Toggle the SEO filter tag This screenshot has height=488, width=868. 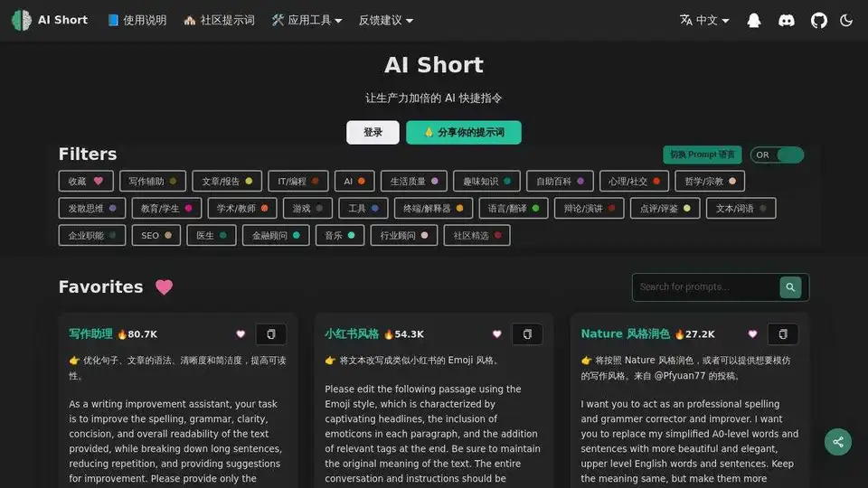156,236
